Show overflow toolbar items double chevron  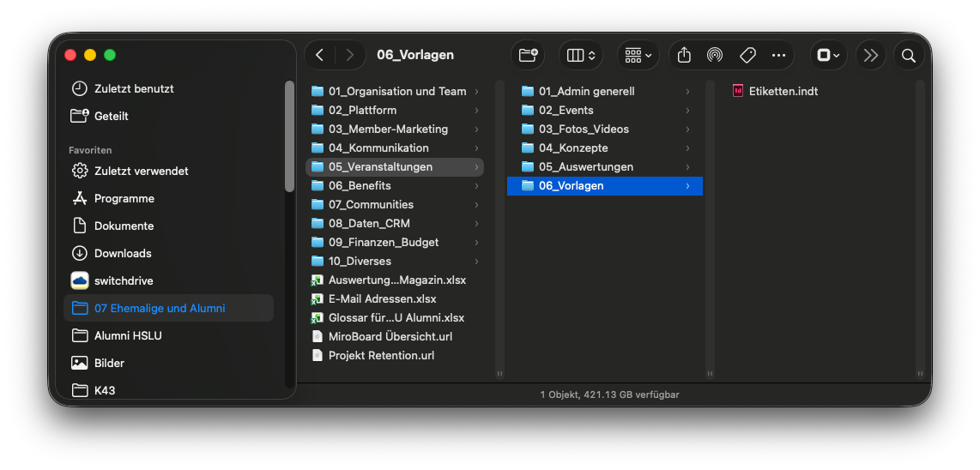[871, 55]
